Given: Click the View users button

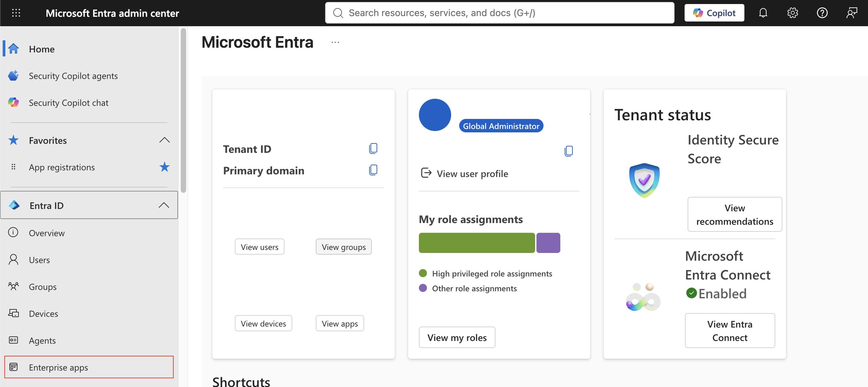Looking at the screenshot, I should pos(259,247).
